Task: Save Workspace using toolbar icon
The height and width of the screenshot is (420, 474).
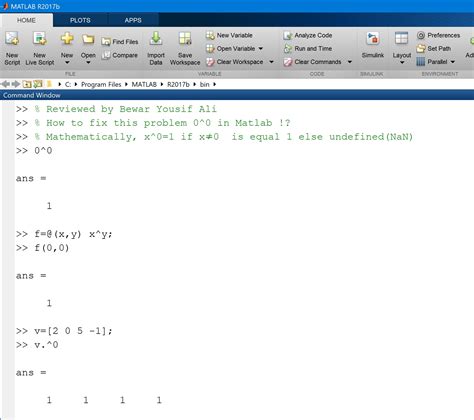Action: 185,48
